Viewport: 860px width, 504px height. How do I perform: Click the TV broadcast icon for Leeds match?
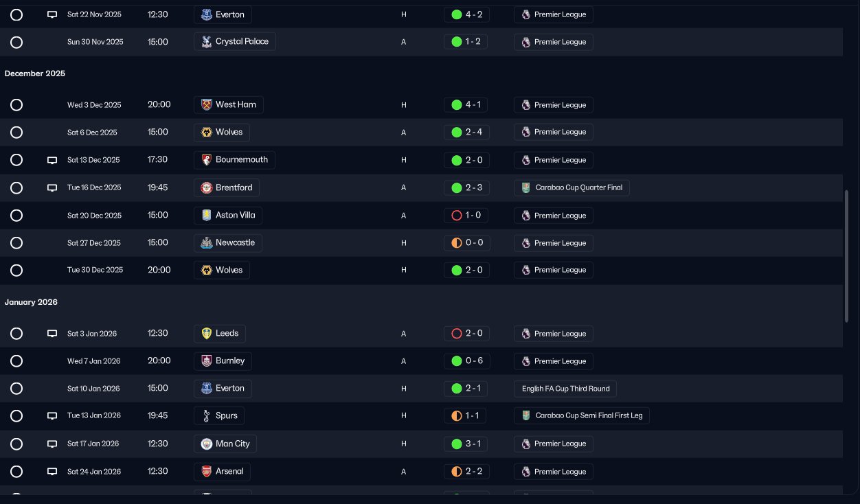52,334
